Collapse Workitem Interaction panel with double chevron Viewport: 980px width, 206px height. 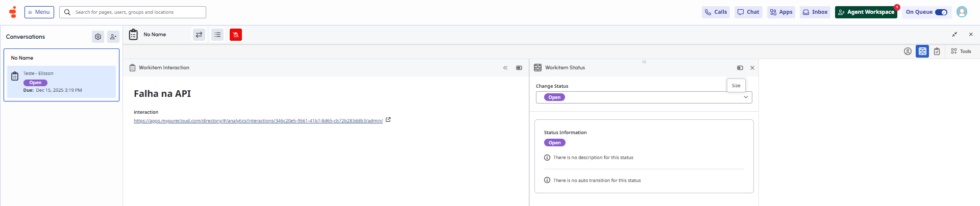click(x=505, y=68)
